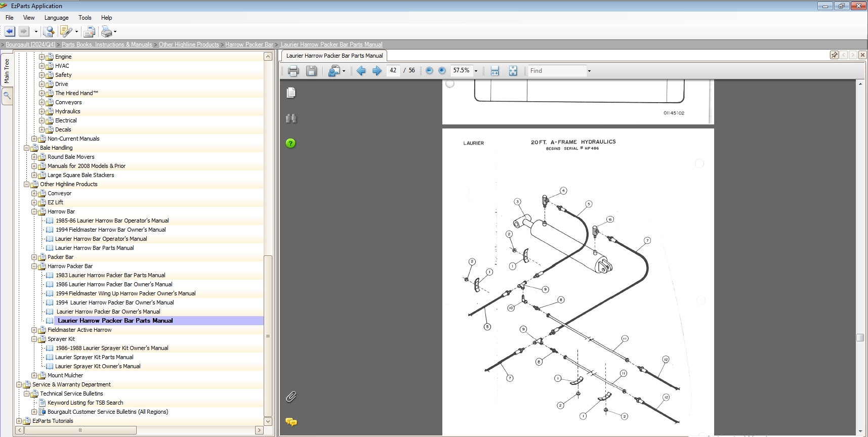Click the green help question mark icon
868x437 pixels.
291,143
